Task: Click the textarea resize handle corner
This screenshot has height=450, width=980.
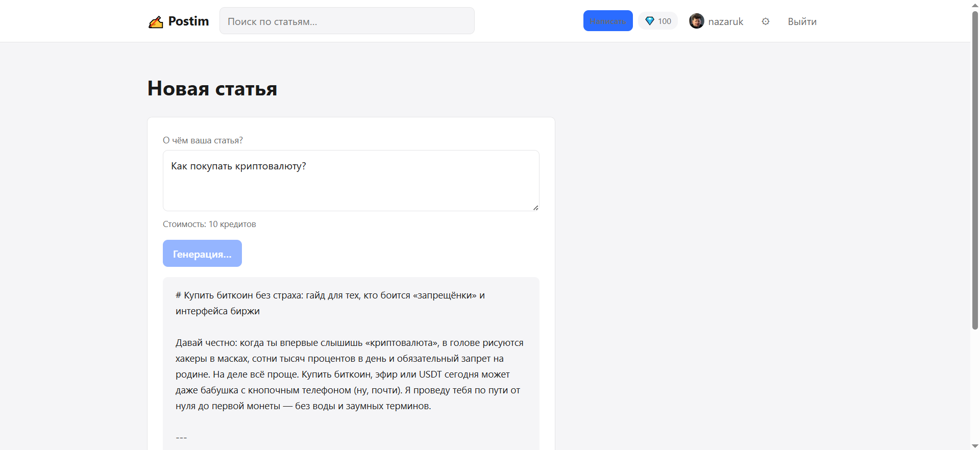Action: click(535, 208)
